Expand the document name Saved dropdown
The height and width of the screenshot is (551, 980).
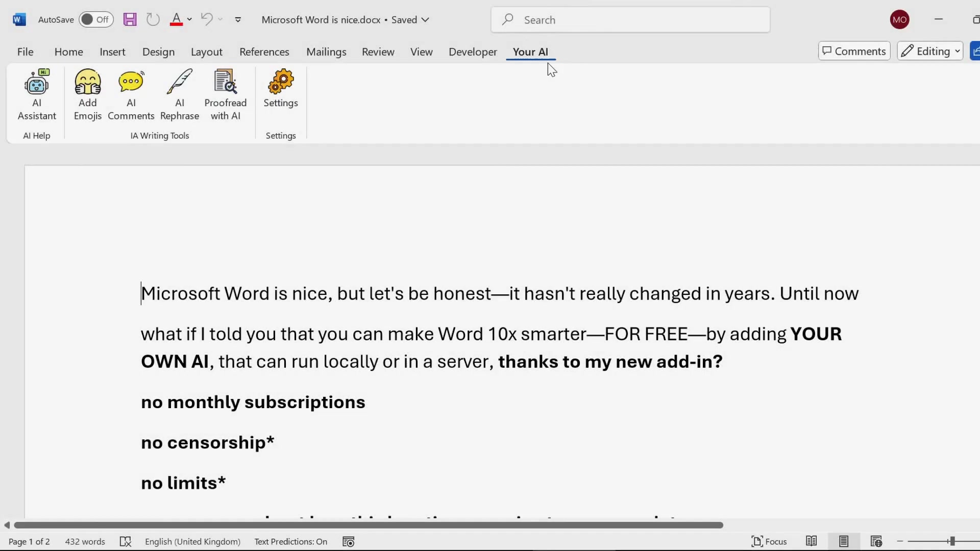pos(425,19)
